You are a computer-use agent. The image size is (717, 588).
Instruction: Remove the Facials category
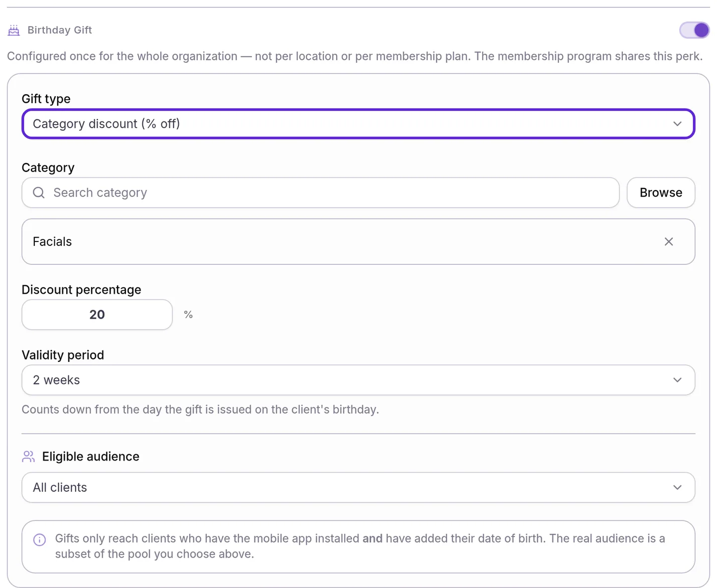669,241
